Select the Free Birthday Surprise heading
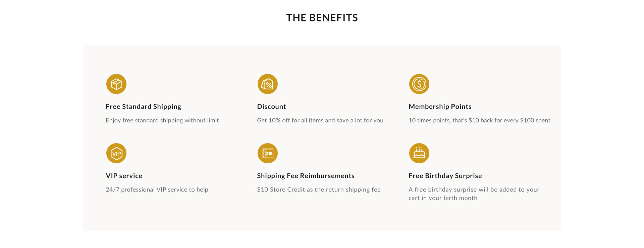This screenshot has width=644, height=248. click(445, 176)
